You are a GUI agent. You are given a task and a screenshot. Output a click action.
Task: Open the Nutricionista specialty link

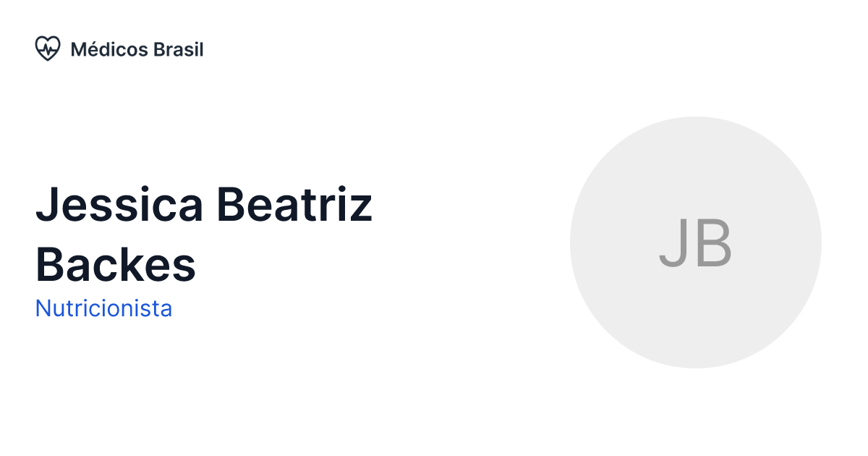point(103,309)
